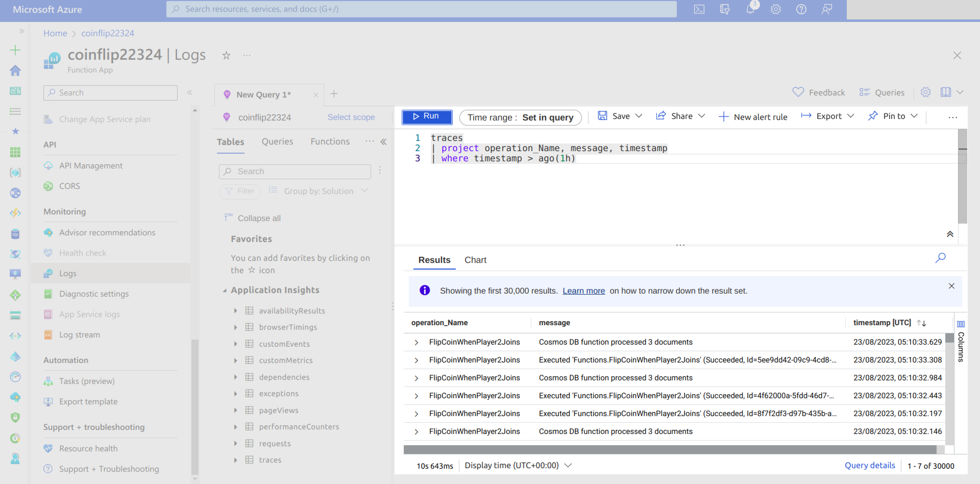Favorite the coinflip22324 Logs page star
This screenshot has height=484, width=980.
point(226,56)
